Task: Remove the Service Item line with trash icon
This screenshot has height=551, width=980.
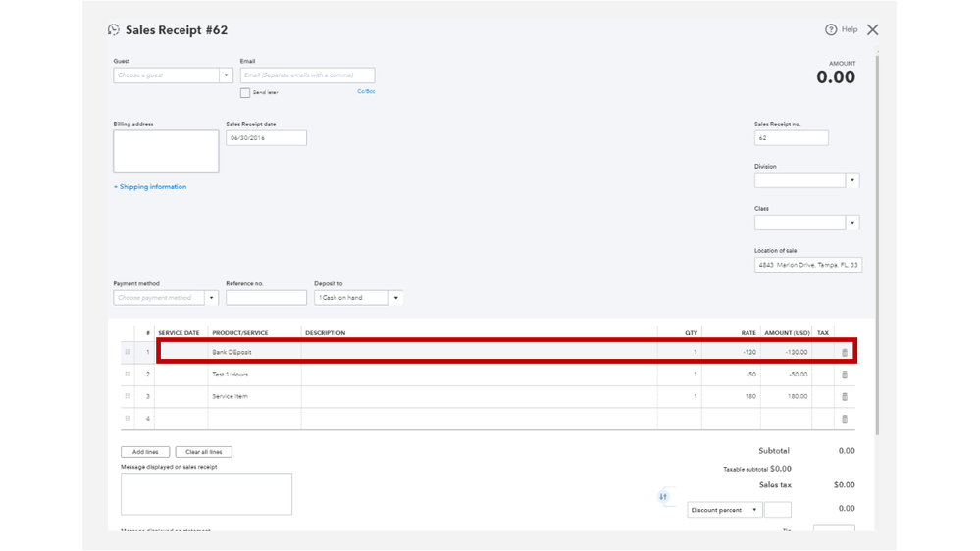Action: click(x=845, y=397)
